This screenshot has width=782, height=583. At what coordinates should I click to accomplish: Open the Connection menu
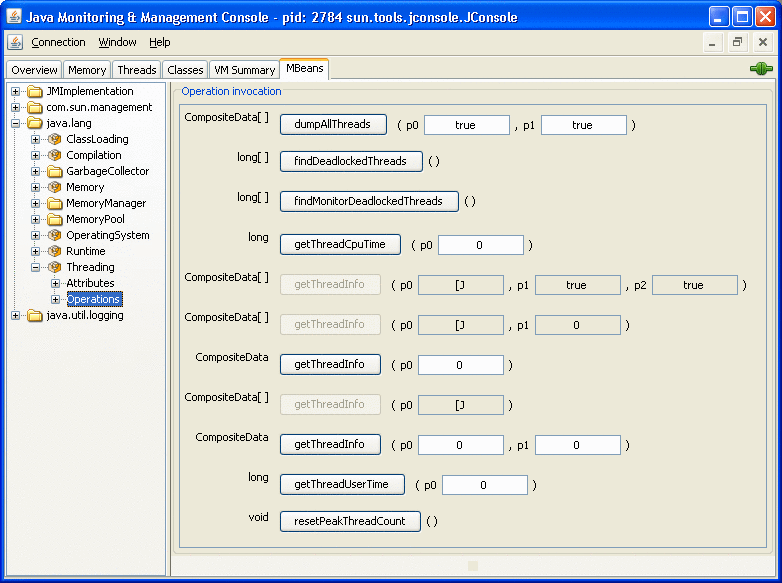pos(58,42)
